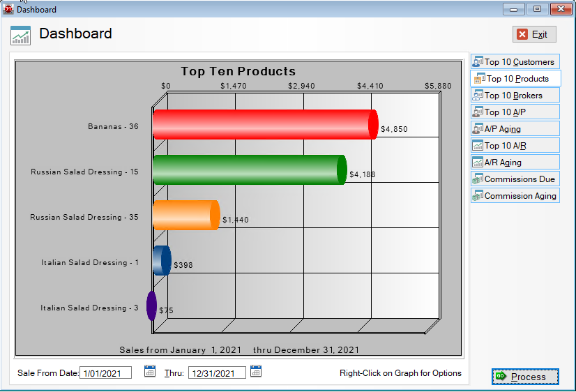576x392 pixels.
Task: Click the Russian Salad Dressing - 35 label
Action: pos(84,217)
